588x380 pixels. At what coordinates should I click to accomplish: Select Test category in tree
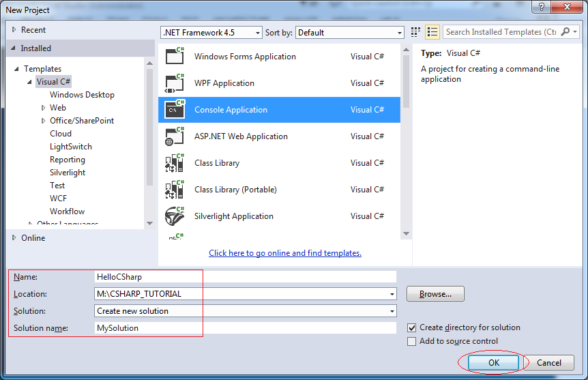(x=57, y=186)
